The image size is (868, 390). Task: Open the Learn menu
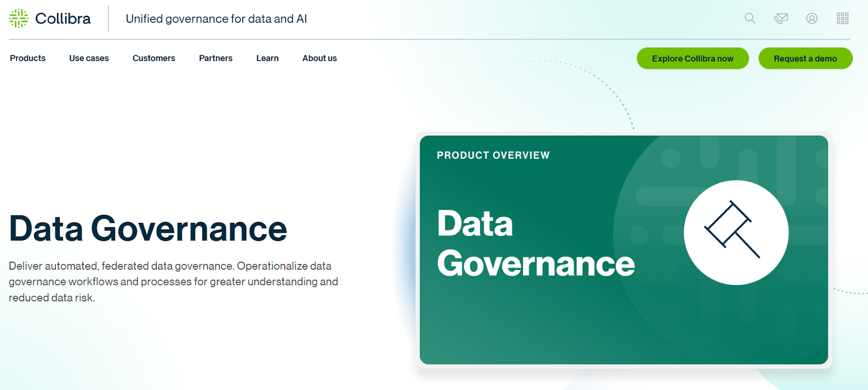pyautogui.click(x=267, y=58)
